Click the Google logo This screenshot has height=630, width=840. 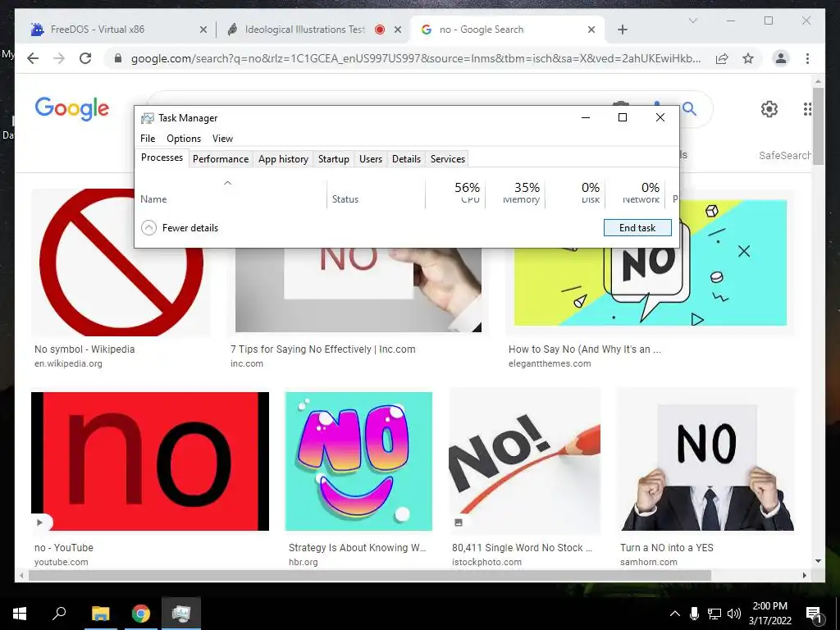(x=72, y=109)
